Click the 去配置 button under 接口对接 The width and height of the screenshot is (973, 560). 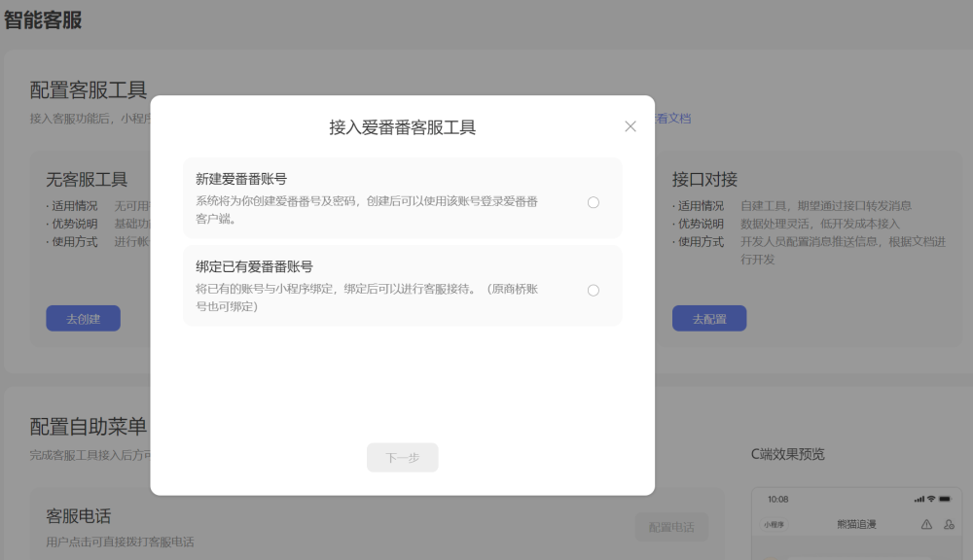[x=709, y=318]
